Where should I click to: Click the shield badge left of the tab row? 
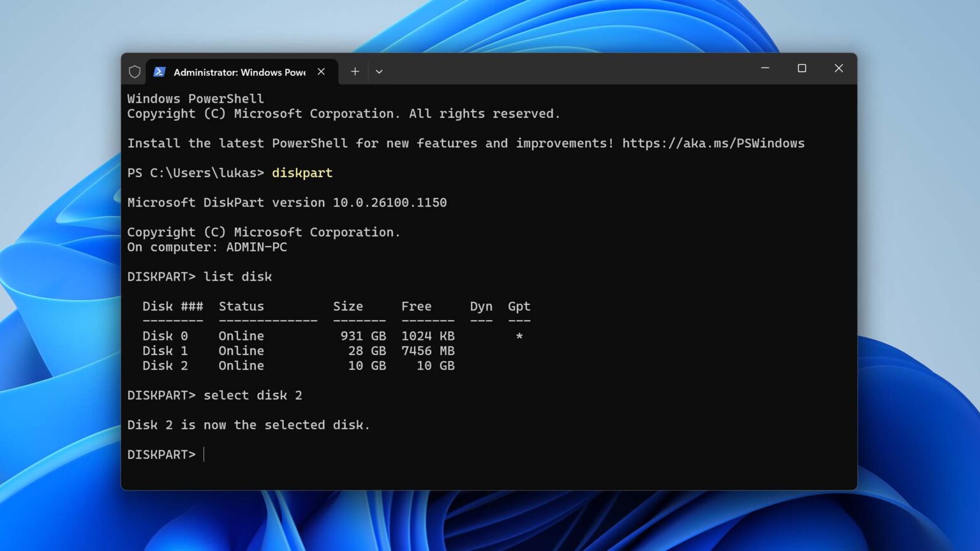pyautogui.click(x=134, y=71)
